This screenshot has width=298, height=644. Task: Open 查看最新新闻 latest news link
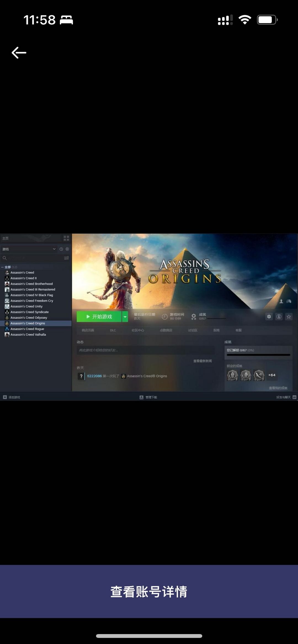203,361
